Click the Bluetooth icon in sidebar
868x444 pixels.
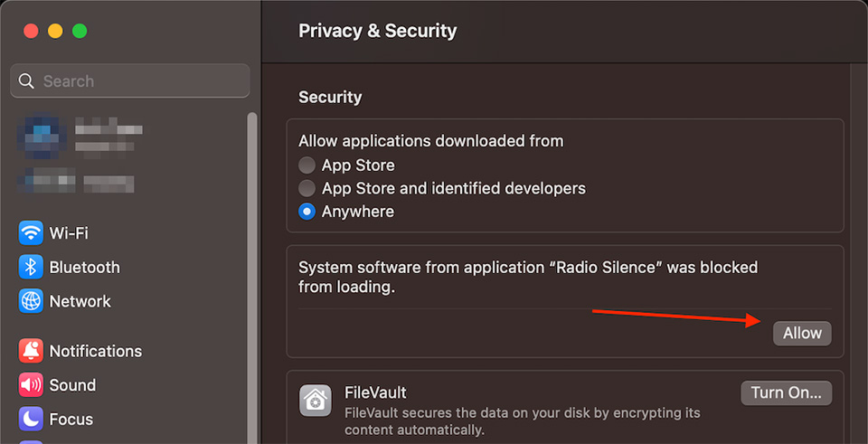click(32, 268)
